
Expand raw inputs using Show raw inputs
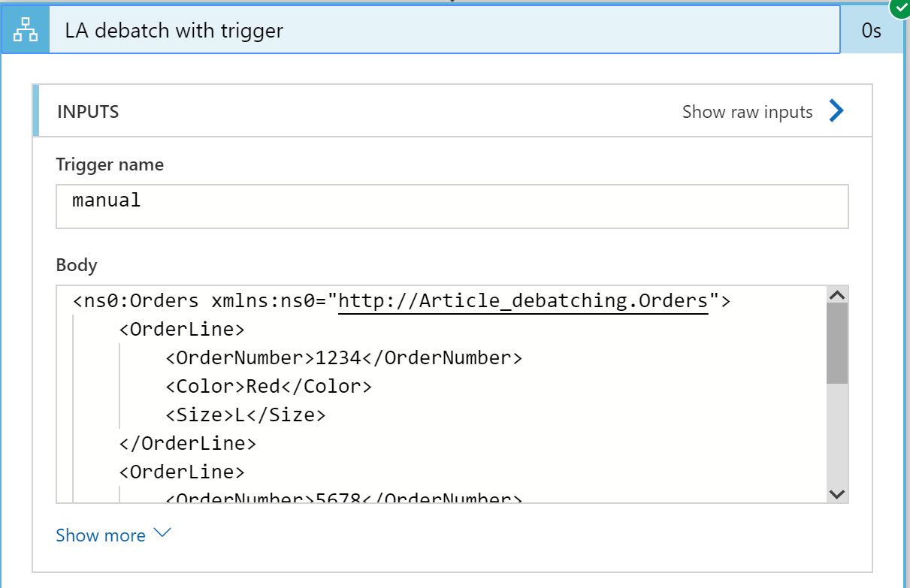click(747, 111)
